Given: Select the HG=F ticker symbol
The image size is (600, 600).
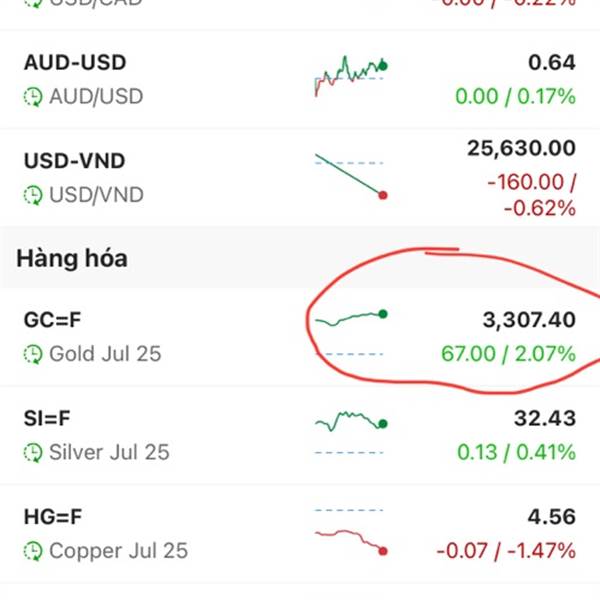Looking at the screenshot, I should (53, 517).
